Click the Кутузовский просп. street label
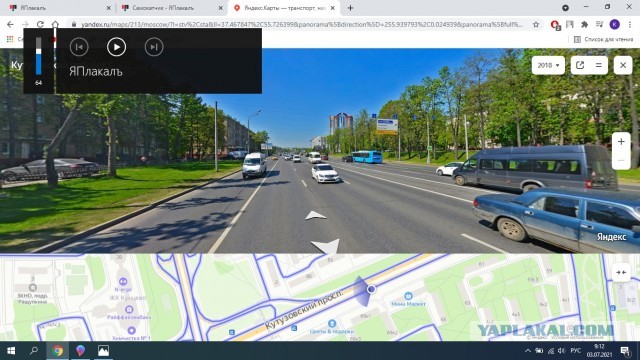 [x=304, y=310]
